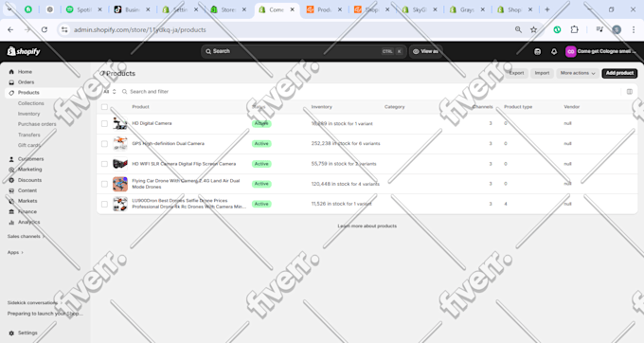The height and width of the screenshot is (343, 644).
Task: Click the Shopify admin search box
Action: click(303, 51)
